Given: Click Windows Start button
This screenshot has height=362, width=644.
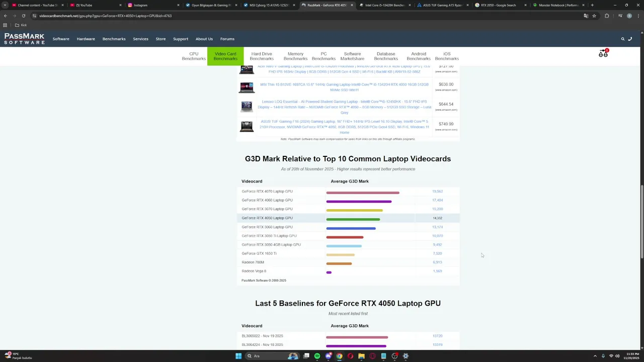Looking at the screenshot, I should pos(238,356).
